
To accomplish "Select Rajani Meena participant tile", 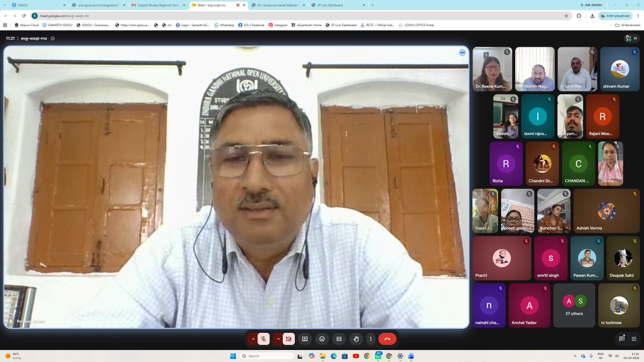I will pyautogui.click(x=603, y=116).
